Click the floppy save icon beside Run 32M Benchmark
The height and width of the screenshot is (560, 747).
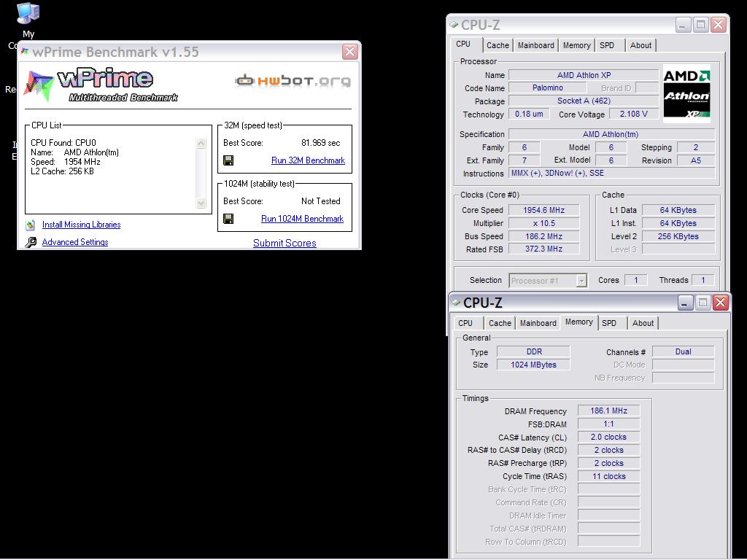pos(228,160)
